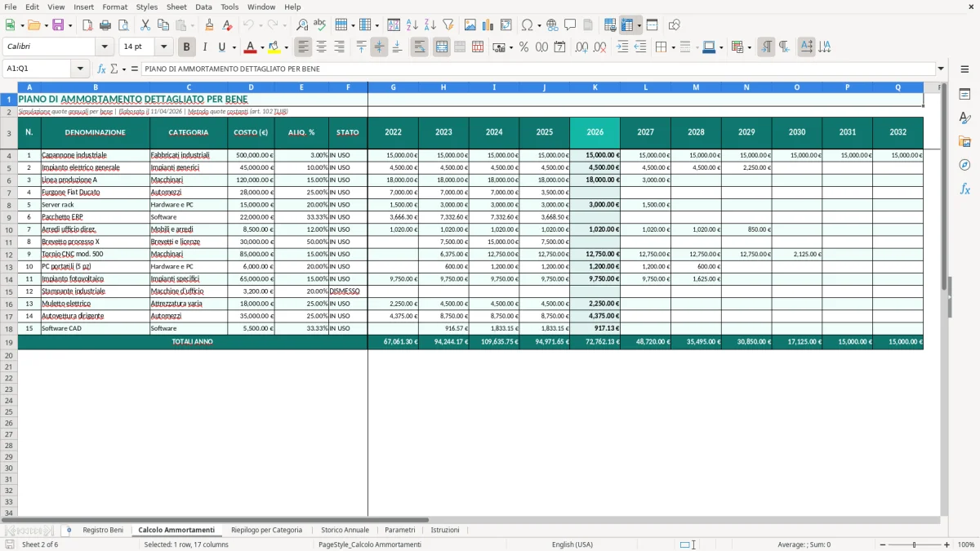
Task: Click Insert Image icon
Action: (470, 25)
